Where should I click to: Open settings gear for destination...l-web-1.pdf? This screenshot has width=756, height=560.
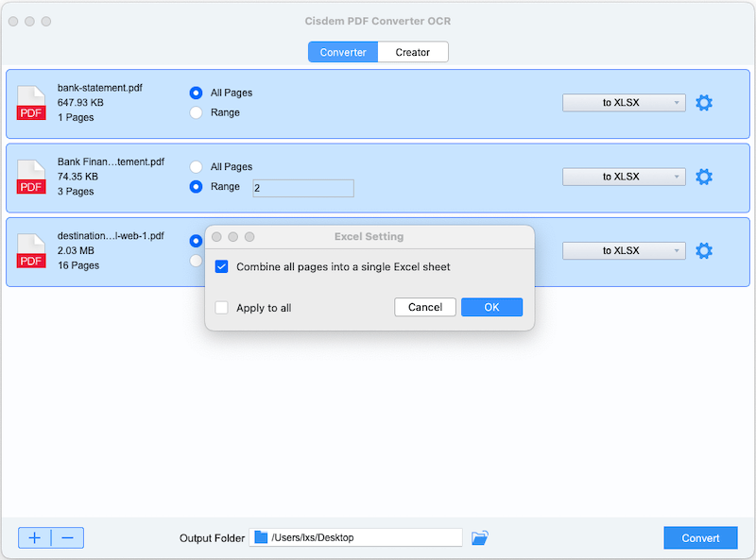(x=704, y=250)
